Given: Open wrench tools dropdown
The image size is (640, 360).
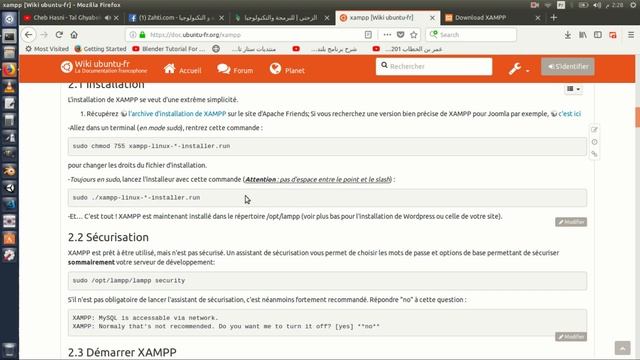Looking at the screenshot, I should [x=518, y=69].
